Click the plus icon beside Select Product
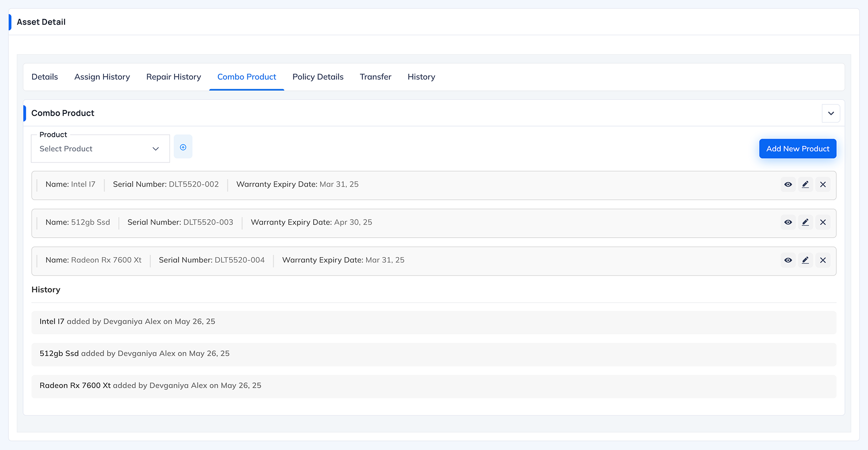This screenshot has width=868, height=450. pos(183,147)
